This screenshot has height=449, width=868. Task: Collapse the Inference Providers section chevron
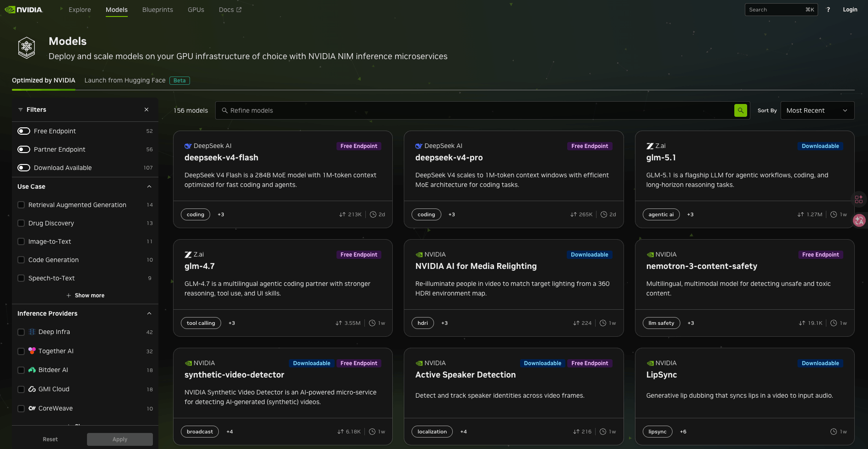click(149, 313)
